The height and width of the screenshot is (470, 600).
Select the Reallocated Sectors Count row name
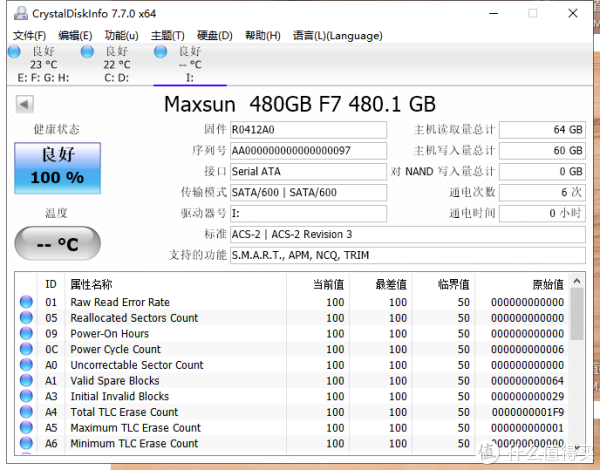click(x=134, y=318)
